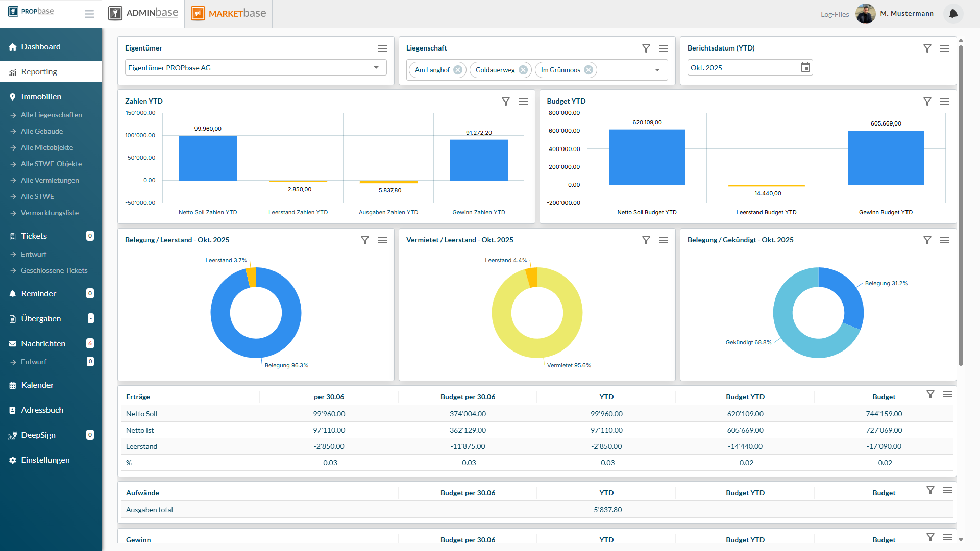Remove the Goldauerweg filter chip
The image size is (980, 551).
coord(523,70)
